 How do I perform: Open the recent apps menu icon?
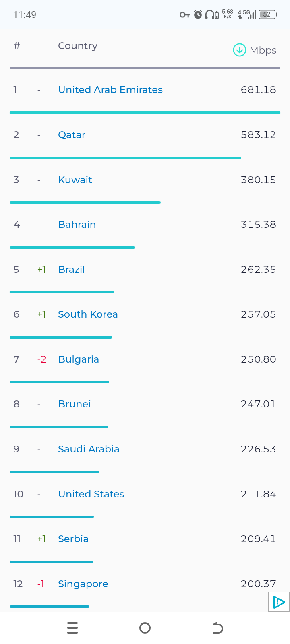(72, 628)
